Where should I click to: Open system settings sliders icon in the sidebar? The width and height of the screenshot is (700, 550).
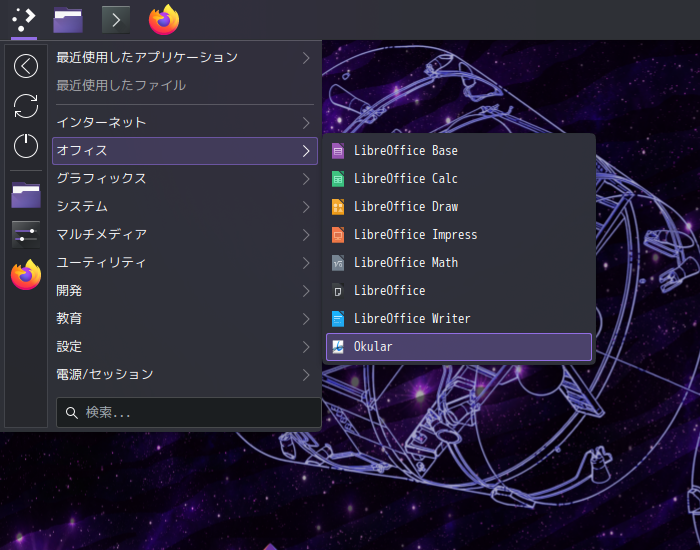pyautogui.click(x=26, y=234)
